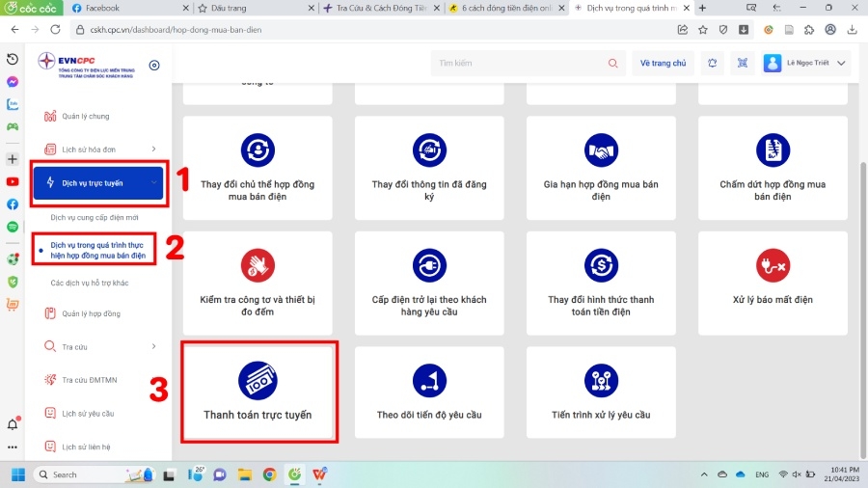Open a new browser tab
Image resolution: width=868 pixels, height=488 pixels.
(702, 8)
